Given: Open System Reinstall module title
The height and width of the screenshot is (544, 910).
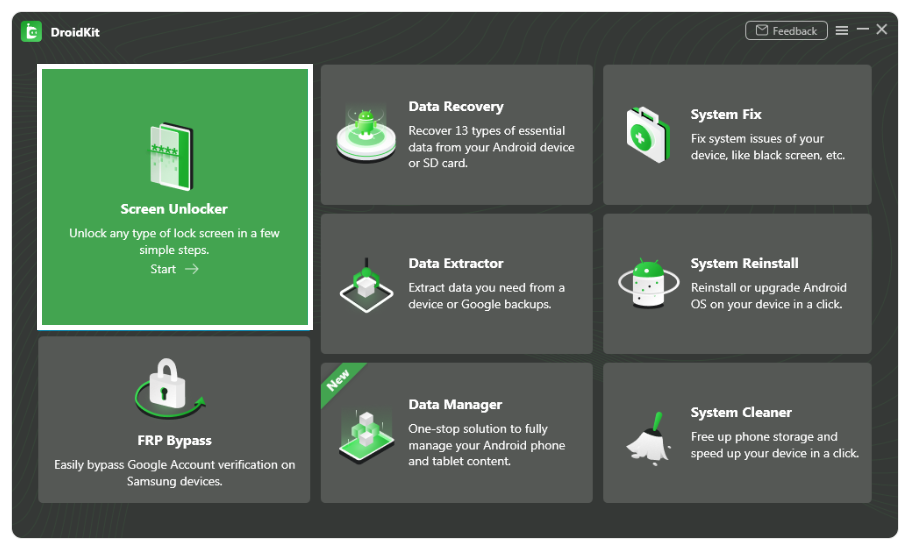Looking at the screenshot, I should coord(745,264).
